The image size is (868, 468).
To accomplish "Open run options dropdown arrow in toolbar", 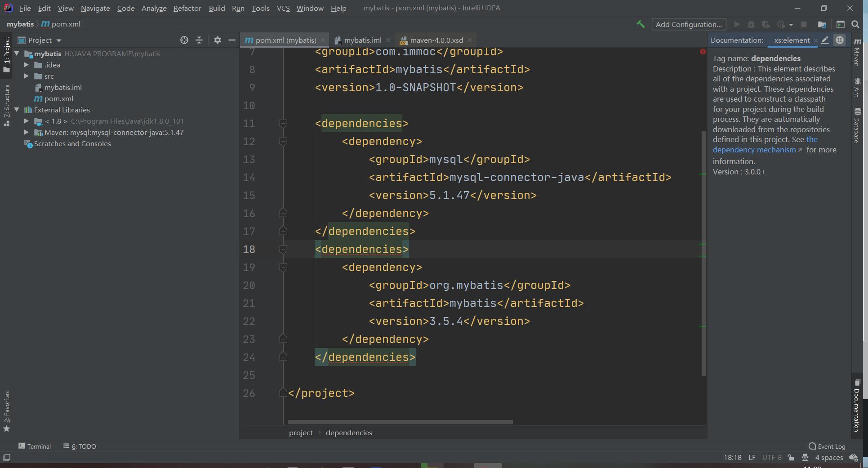I will [x=791, y=25].
